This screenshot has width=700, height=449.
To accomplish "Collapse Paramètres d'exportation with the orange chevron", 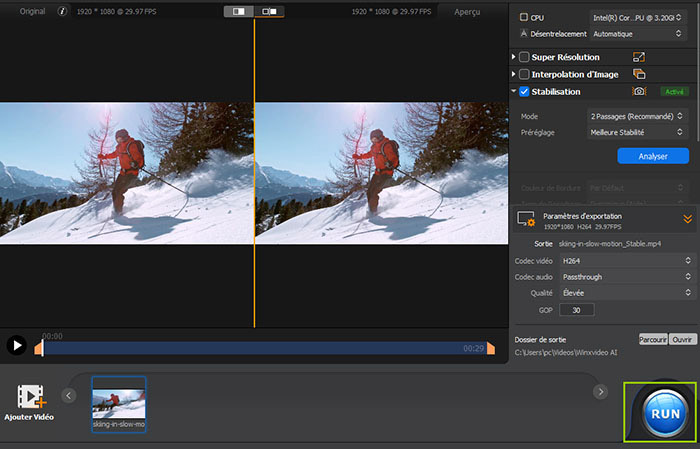I will (688, 219).
